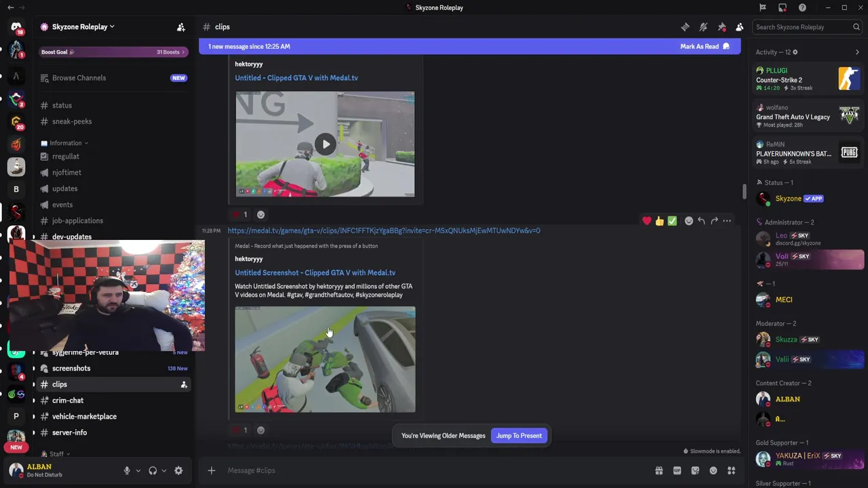Image resolution: width=868 pixels, height=488 pixels.
Task: Open the Inbox icon in title bar
Action: (783, 7)
